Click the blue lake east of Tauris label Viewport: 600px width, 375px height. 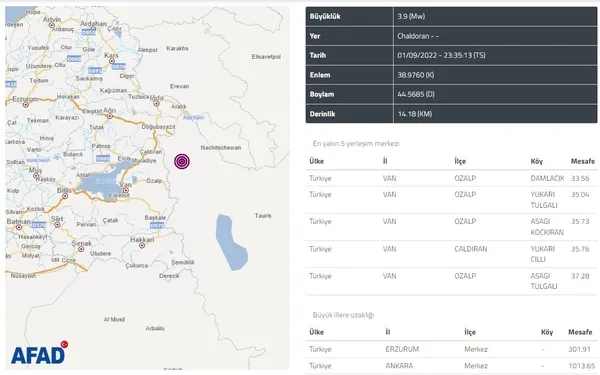coord(231,243)
